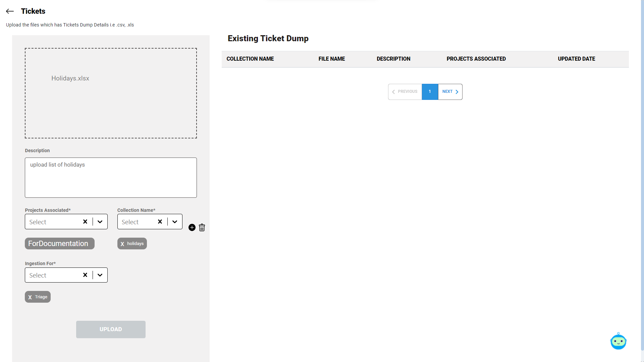The height and width of the screenshot is (362, 644).
Task: Click the UPDATED DATE column header
Action: point(576,59)
